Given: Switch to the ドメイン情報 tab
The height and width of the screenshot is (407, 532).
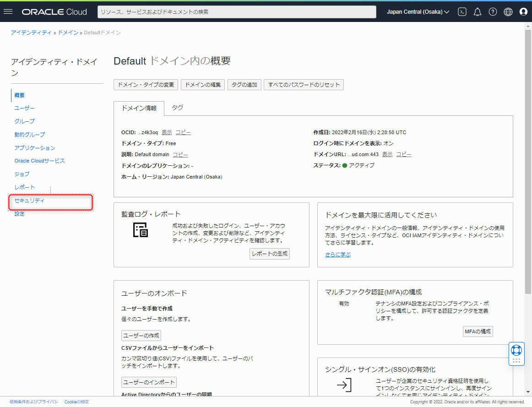Looking at the screenshot, I should tap(139, 108).
